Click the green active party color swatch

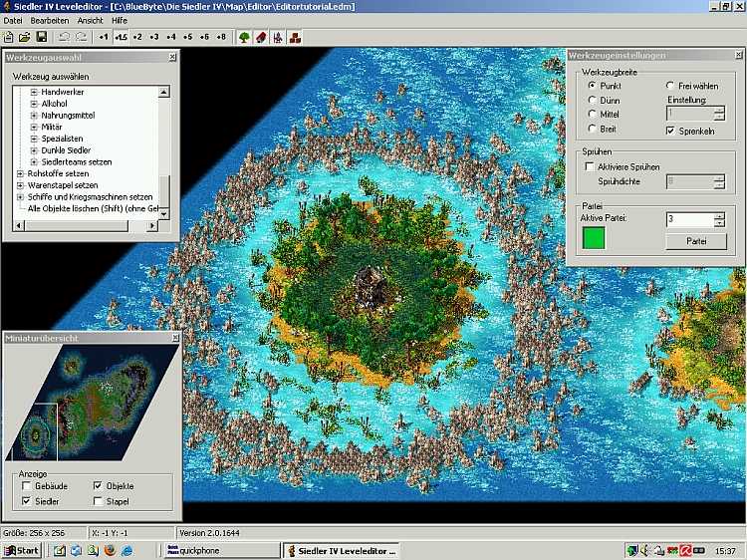(594, 238)
